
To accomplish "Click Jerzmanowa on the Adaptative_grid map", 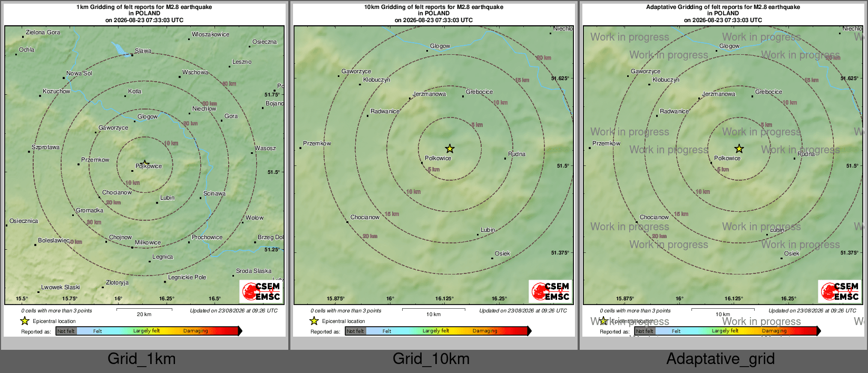I will (718, 94).
